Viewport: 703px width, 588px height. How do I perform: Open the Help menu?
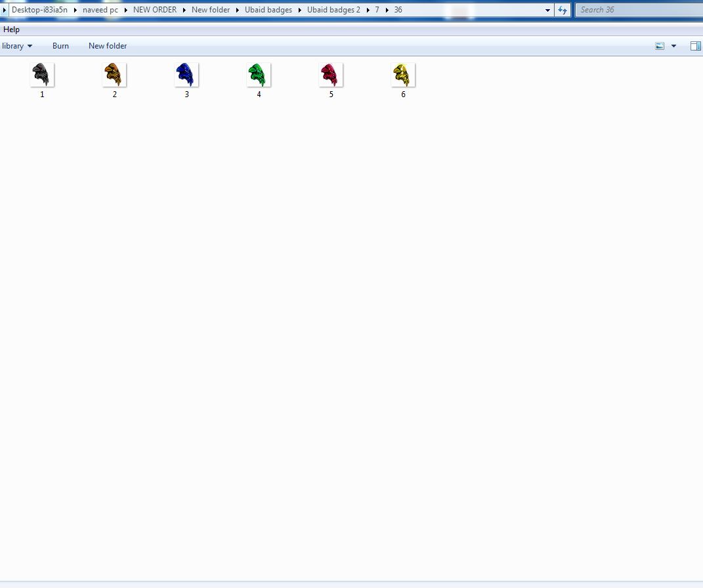point(11,30)
